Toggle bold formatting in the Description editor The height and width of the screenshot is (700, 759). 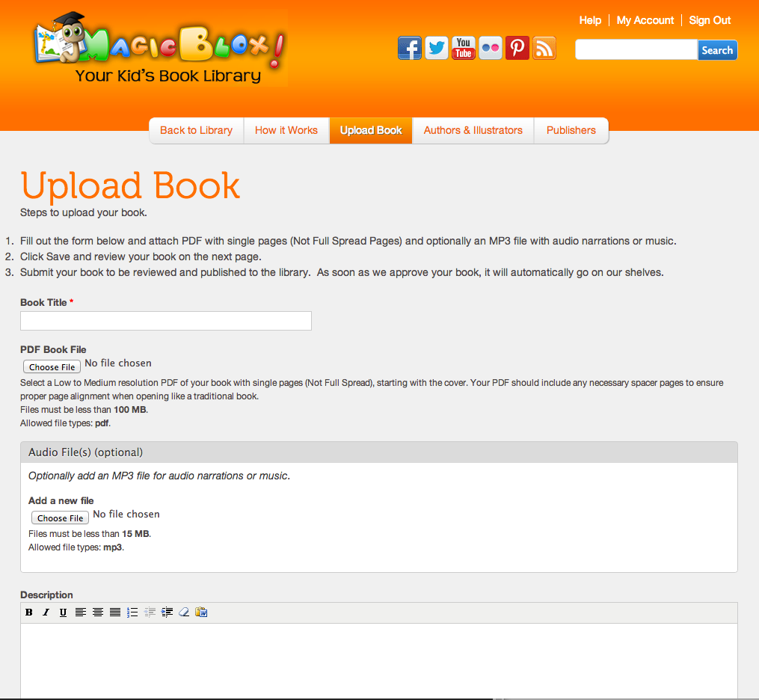click(x=28, y=612)
